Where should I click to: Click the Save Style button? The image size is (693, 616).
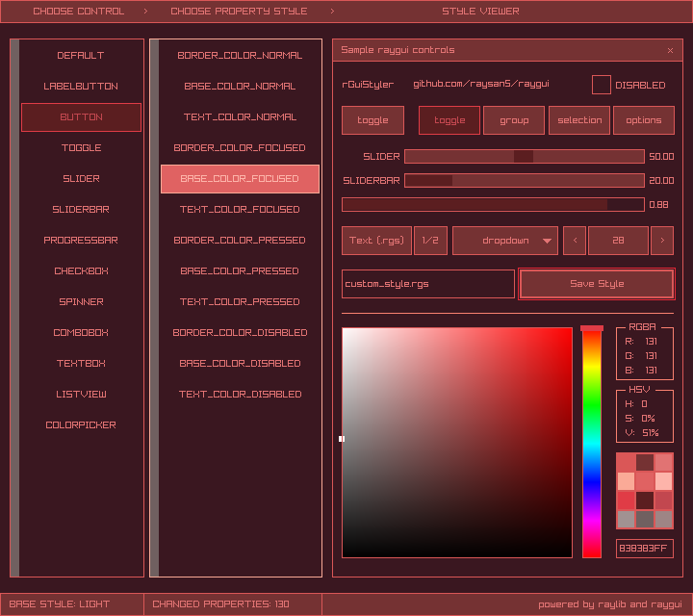pyautogui.click(x=596, y=284)
